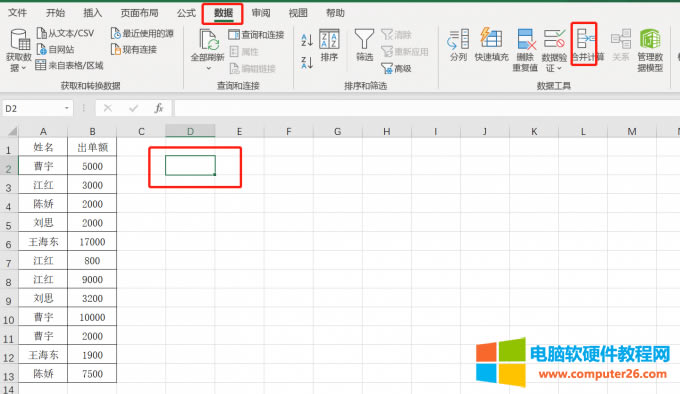Click the formula bar input field
Screen dimensions: 680x394
click(x=427, y=108)
